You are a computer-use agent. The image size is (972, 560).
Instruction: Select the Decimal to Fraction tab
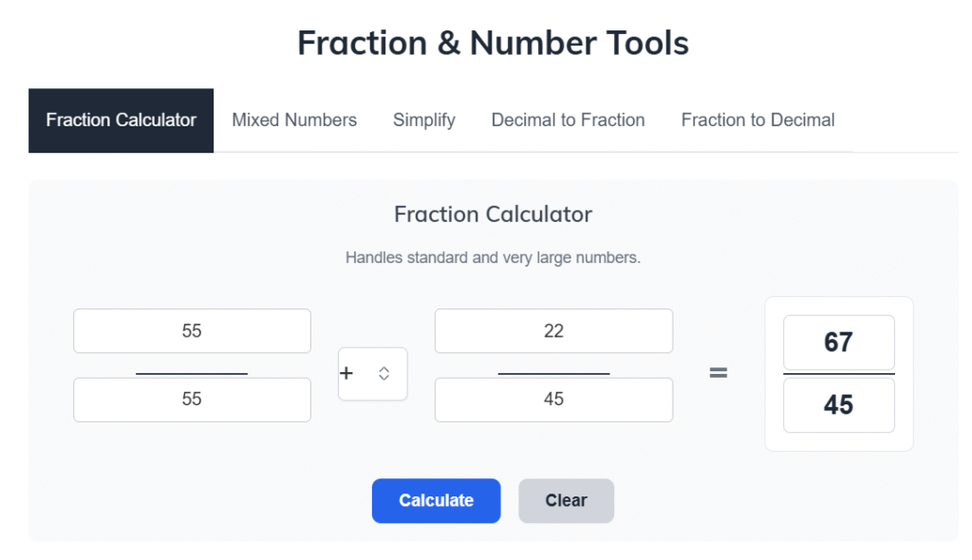(x=568, y=121)
